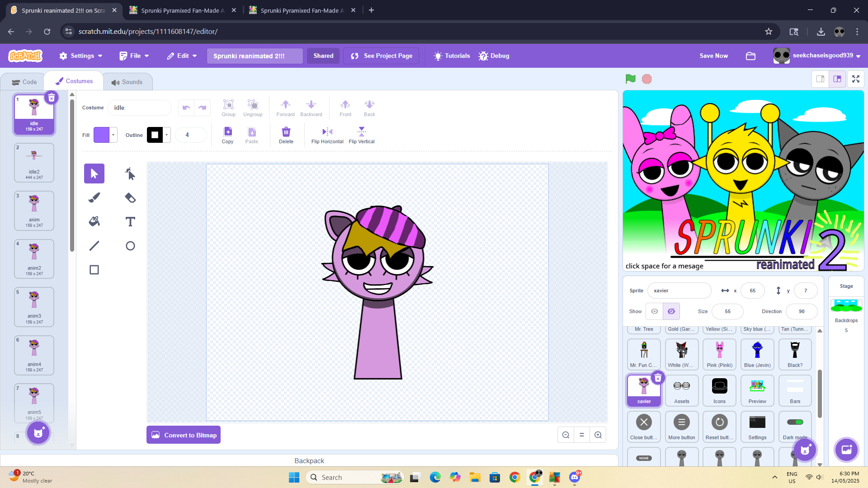Enter full screen stage mode

point(856,79)
